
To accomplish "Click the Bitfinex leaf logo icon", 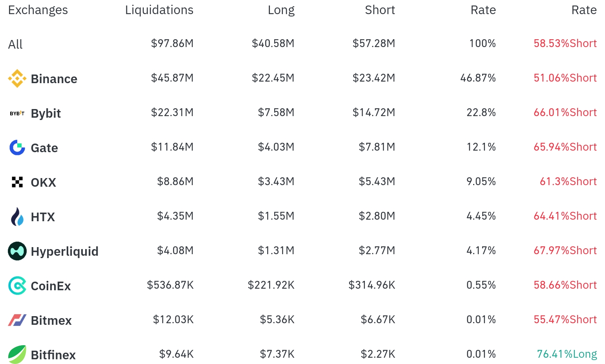I will click(x=17, y=355).
